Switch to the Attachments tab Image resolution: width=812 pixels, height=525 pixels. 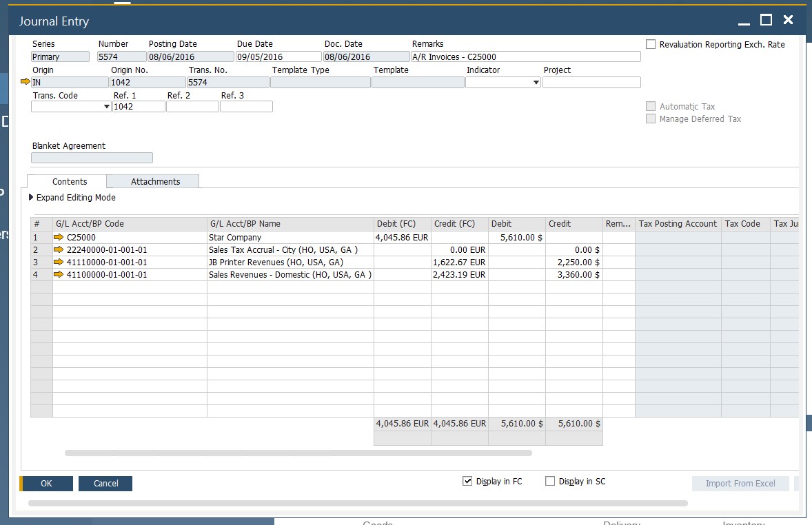click(155, 182)
